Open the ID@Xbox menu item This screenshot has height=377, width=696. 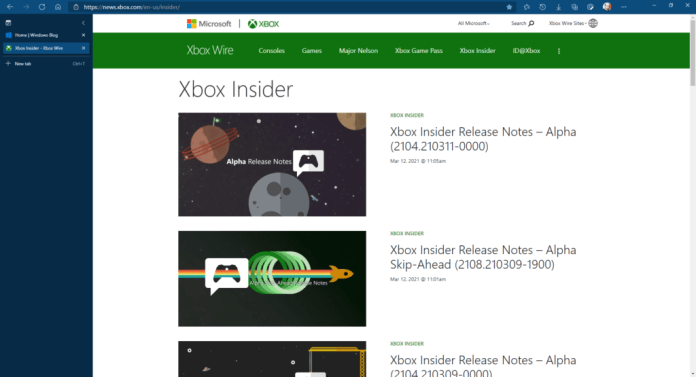click(526, 51)
